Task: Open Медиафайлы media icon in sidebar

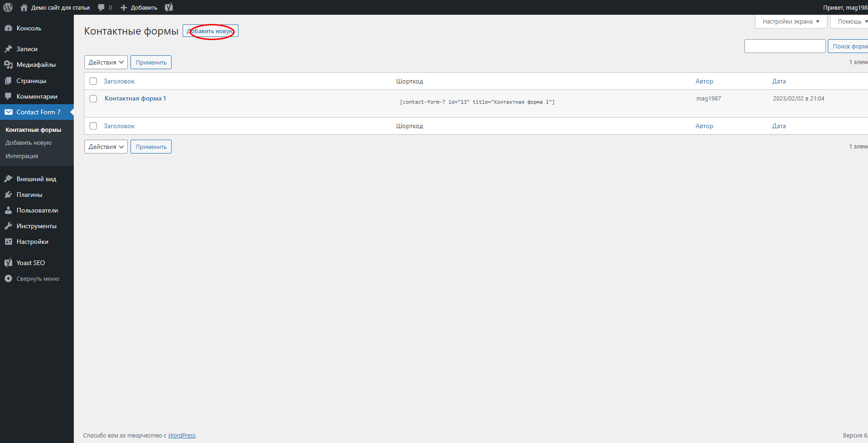Action: (x=8, y=65)
